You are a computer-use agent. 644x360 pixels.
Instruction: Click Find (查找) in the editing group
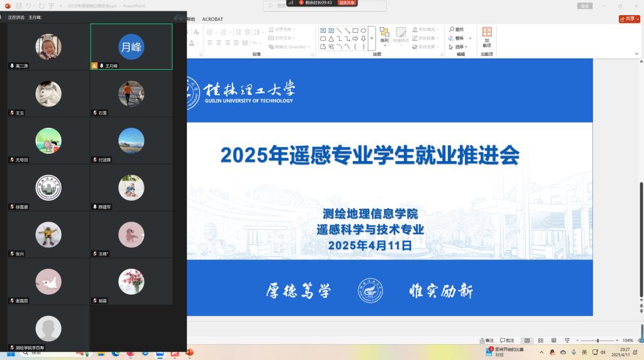pos(457,30)
